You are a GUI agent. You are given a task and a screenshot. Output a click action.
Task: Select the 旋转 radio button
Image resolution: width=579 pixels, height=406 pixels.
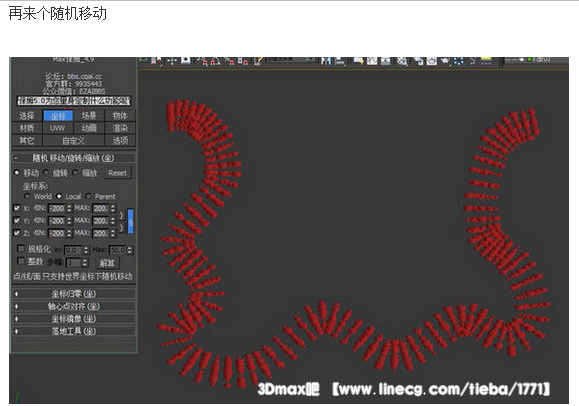click(46, 173)
